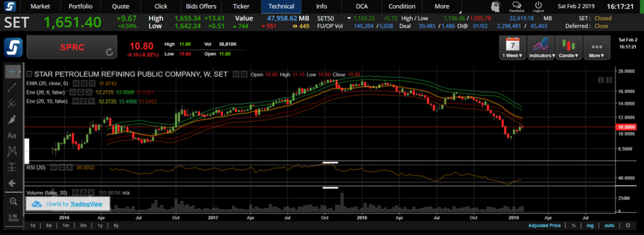Open the Market tab

pos(40,6)
